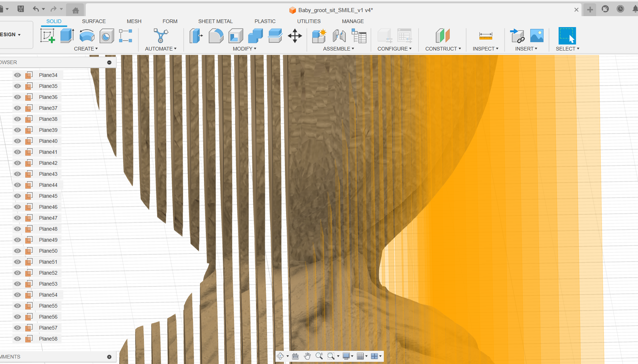Click the Save icon
Screen dimensions: 638x364
point(21,9)
